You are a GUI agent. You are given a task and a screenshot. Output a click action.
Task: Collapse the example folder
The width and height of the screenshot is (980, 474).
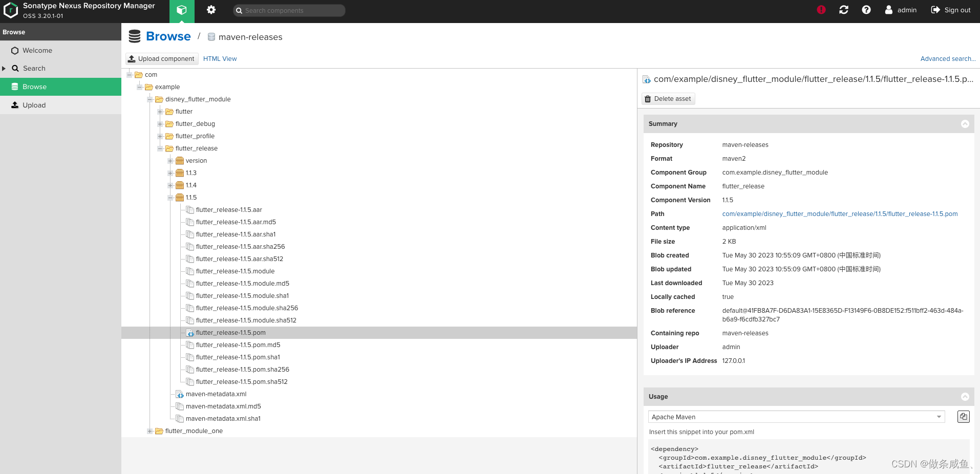point(140,87)
